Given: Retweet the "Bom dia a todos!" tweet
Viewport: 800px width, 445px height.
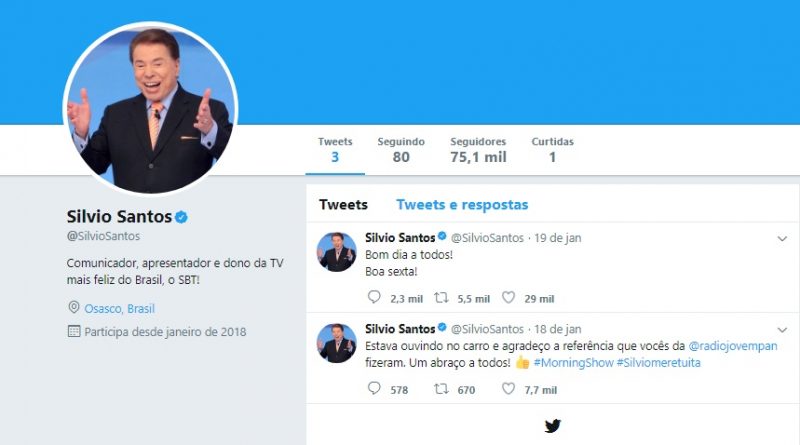Looking at the screenshot, I should click(439, 298).
